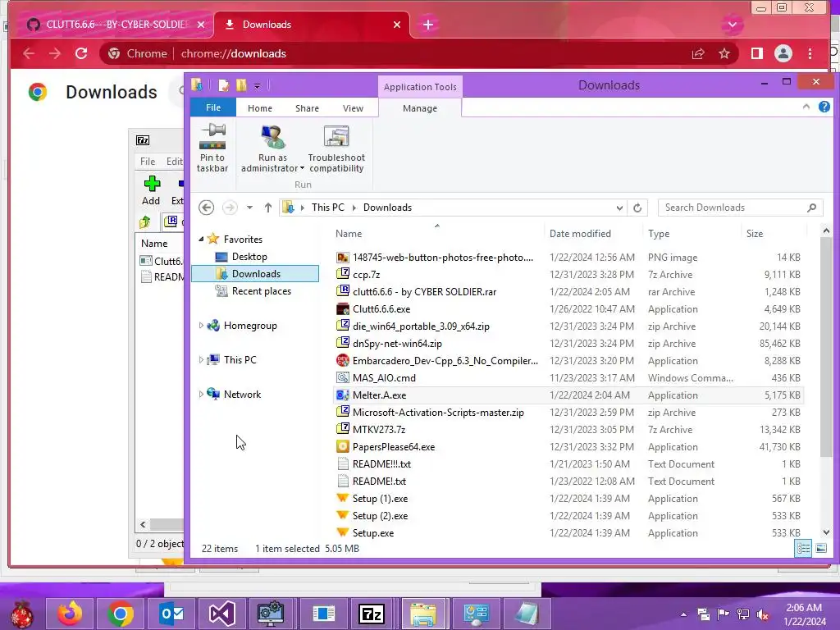Open Quick Access Toolbar customize dropdown
The width and height of the screenshot is (840, 630).
[x=257, y=85]
